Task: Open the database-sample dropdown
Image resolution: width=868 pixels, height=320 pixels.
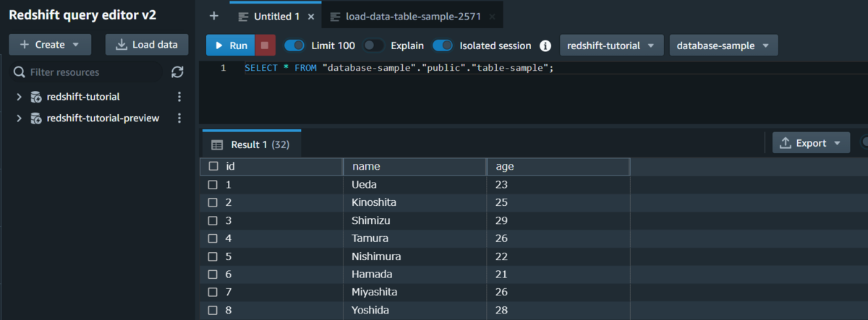Action: click(x=724, y=46)
